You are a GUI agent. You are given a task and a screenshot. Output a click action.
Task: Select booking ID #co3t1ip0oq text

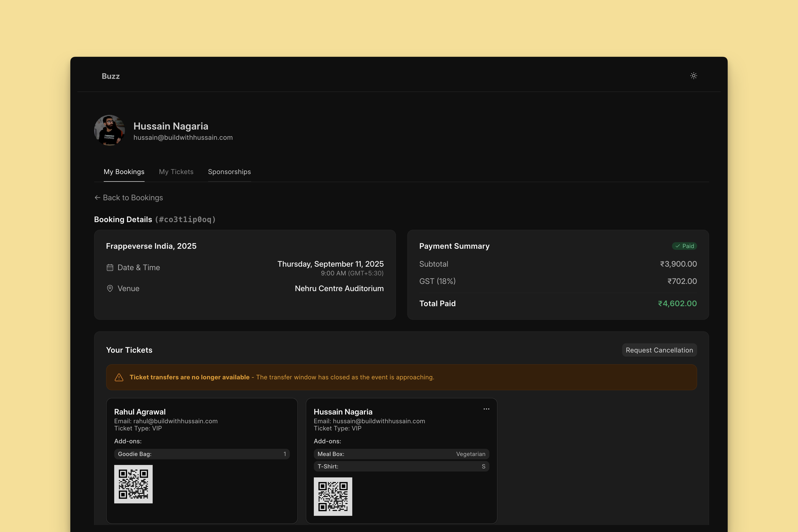pyautogui.click(x=185, y=219)
